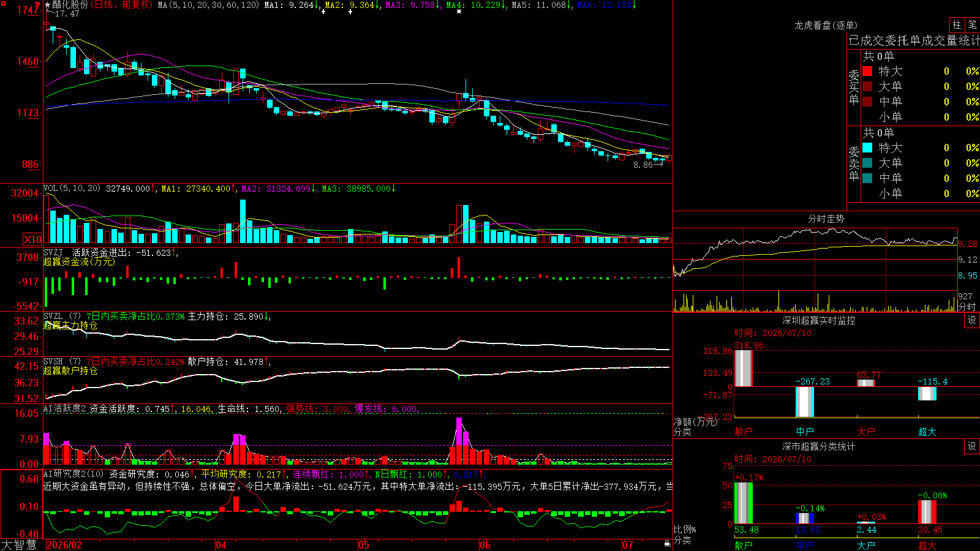Click the 已成交委托单成交量统计 header
The image size is (980, 551).
pyautogui.click(x=914, y=40)
